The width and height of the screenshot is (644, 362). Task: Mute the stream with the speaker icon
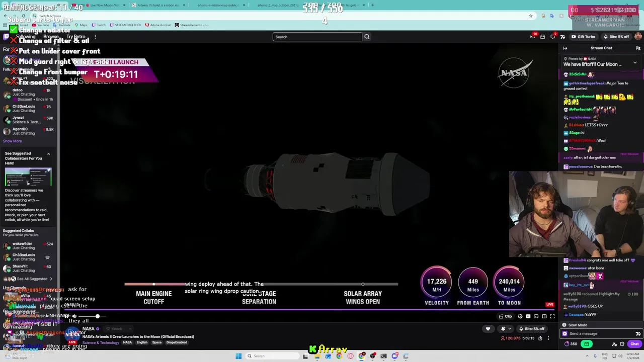point(74,316)
